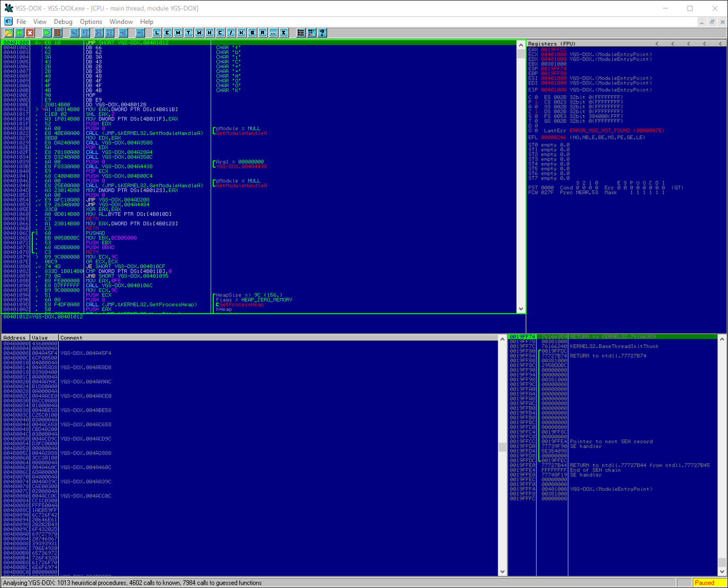Open the View menu

[x=40, y=22]
